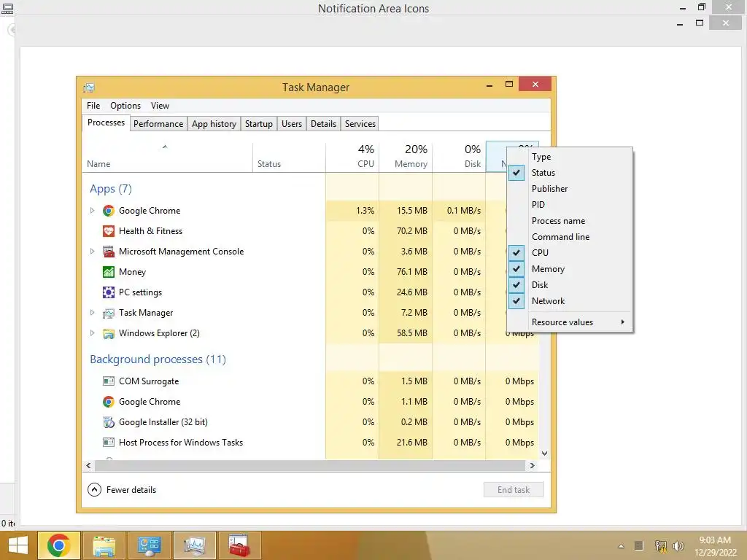747x560 pixels.
Task: Click Host Process for Windows Tasks icon
Action: (109, 443)
